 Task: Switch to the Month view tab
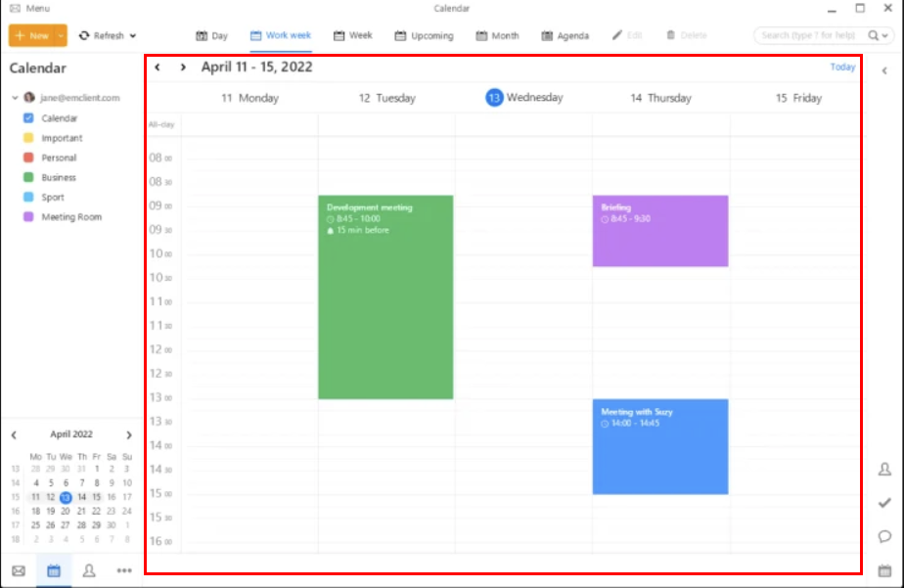[x=497, y=36]
